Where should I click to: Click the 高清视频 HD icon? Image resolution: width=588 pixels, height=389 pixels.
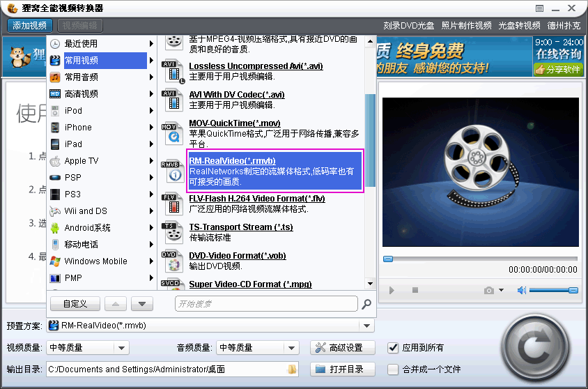coord(55,94)
